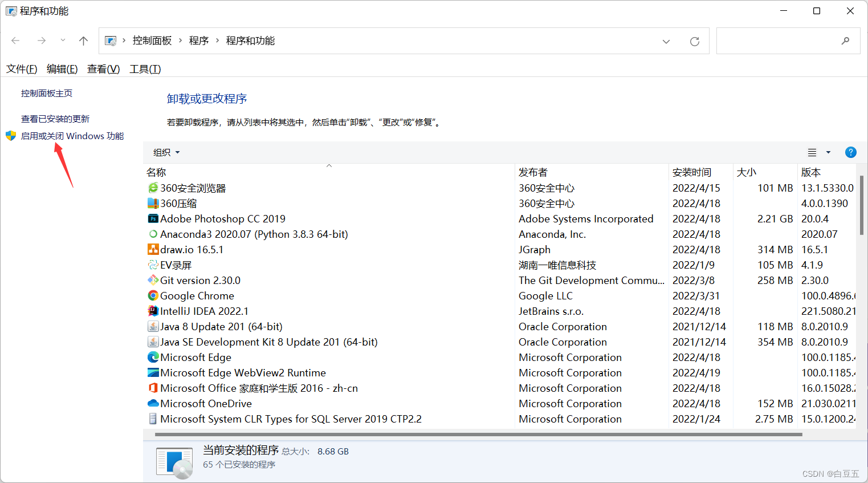Click the Edge WebView2 Runtime icon
The width and height of the screenshot is (868, 483).
[153, 372]
